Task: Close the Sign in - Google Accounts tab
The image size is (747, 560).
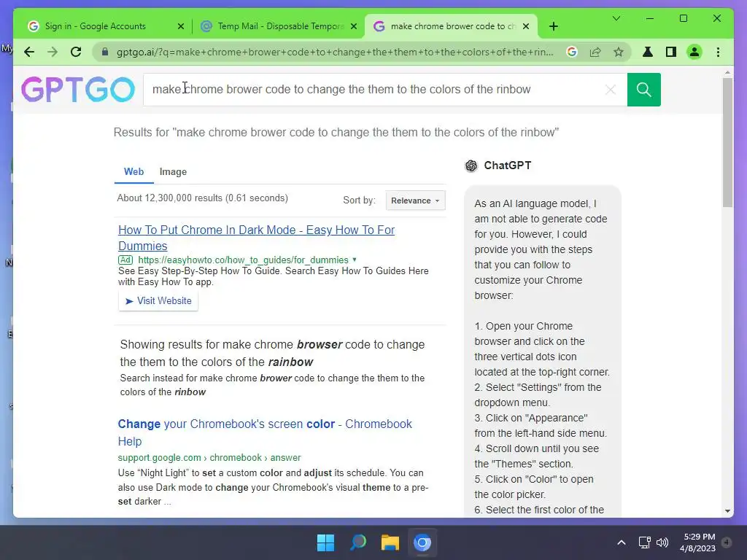Action: point(181,26)
